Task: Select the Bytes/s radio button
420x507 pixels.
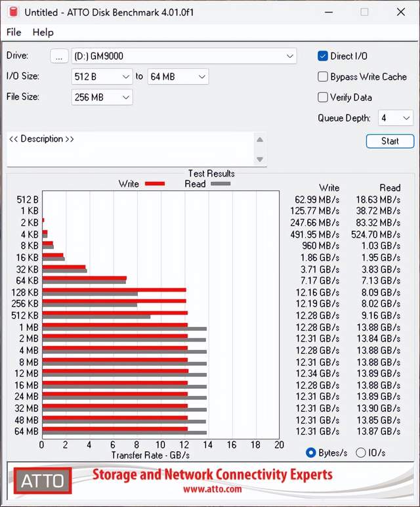Action: 310,452
